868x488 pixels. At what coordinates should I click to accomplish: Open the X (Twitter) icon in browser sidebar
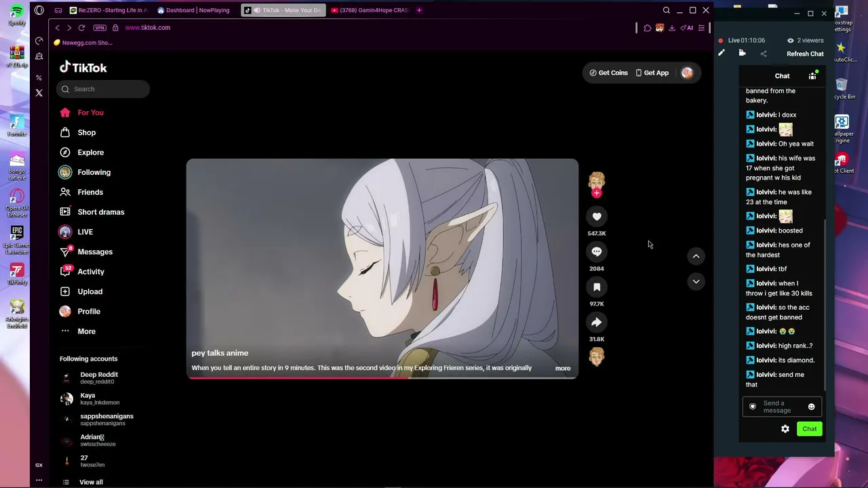[39, 93]
